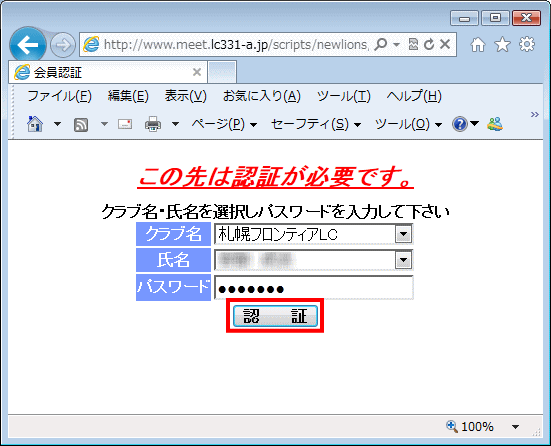Click the Home house icon at top right
Screen dimensions: 551x446
[x=478, y=45]
